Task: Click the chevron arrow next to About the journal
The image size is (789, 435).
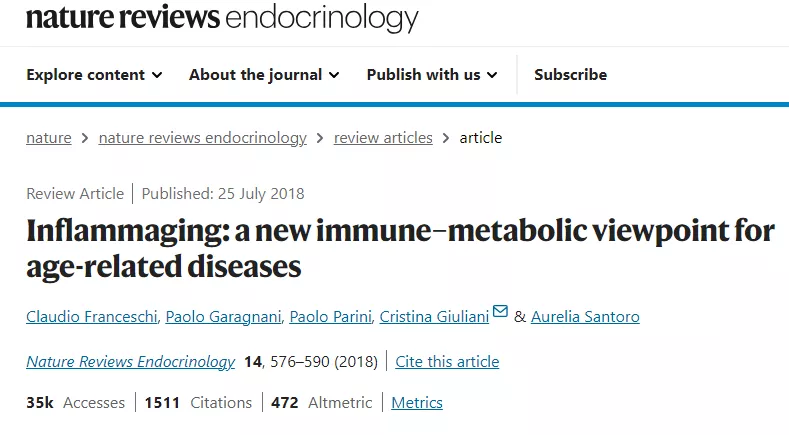Action: click(x=334, y=75)
